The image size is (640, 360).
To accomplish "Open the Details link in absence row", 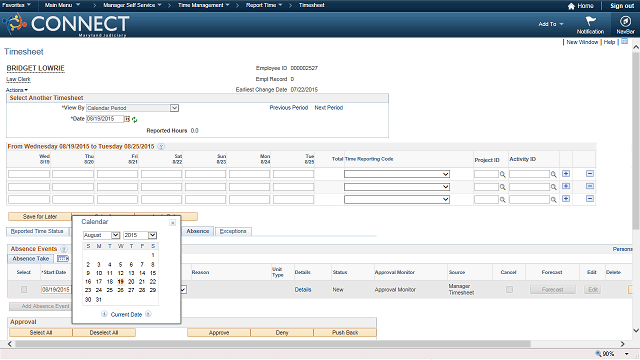I will pyautogui.click(x=303, y=289).
